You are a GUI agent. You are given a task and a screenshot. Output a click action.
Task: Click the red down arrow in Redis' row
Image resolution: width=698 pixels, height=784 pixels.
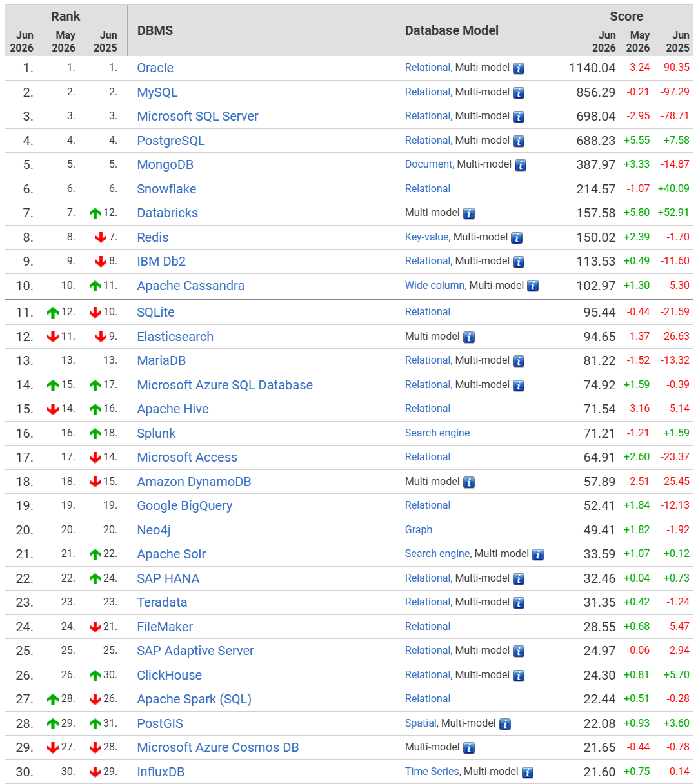(101, 238)
